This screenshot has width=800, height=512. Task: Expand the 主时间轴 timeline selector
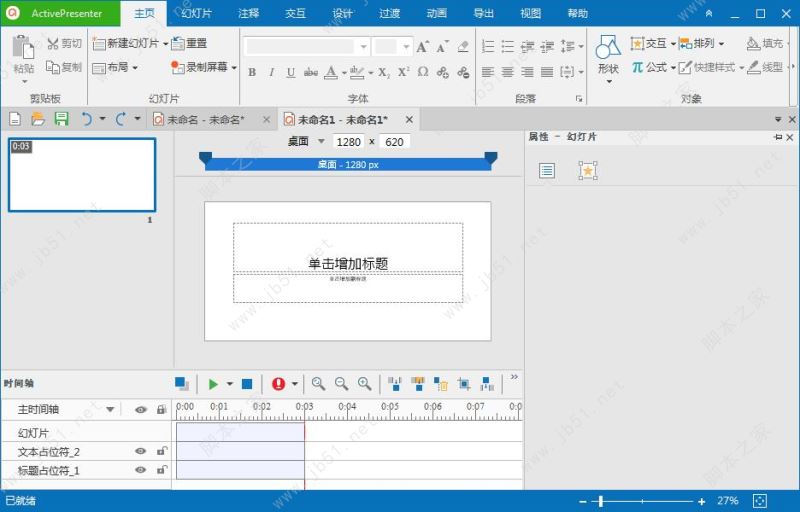pos(110,409)
